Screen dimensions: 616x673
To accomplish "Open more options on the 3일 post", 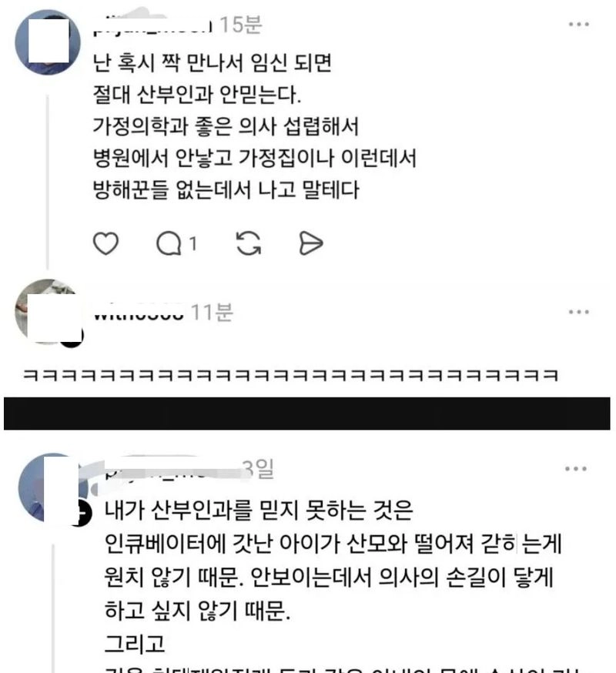I will pyautogui.click(x=576, y=469).
